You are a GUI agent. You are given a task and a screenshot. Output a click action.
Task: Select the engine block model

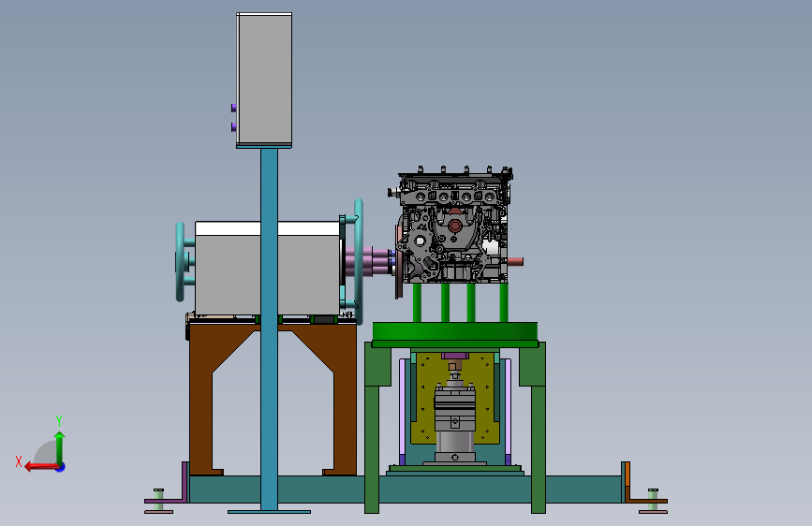pyautogui.click(x=454, y=226)
